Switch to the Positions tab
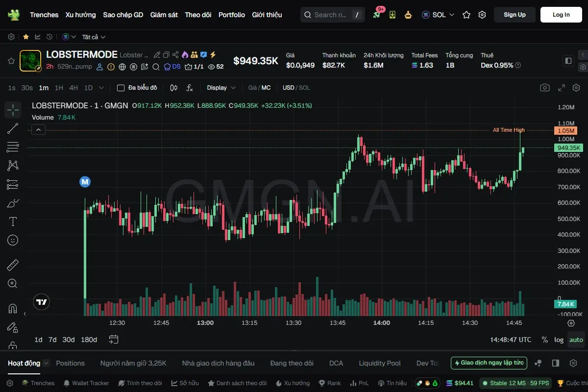The width and height of the screenshot is (588, 392). tap(70, 363)
